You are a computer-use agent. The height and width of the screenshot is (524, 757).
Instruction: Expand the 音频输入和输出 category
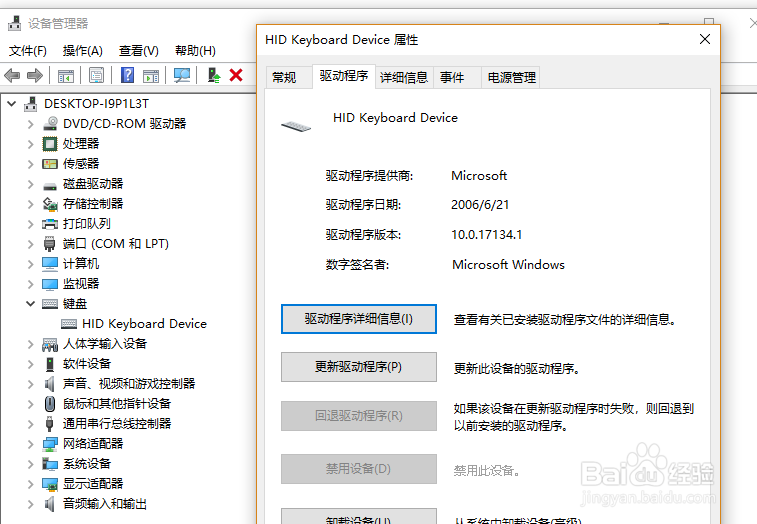coord(30,504)
